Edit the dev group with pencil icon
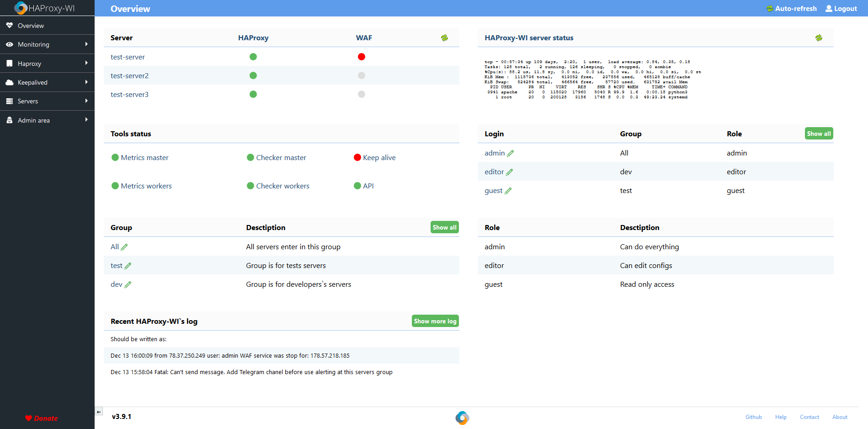Image resolution: width=868 pixels, height=429 pixels. (x=128, y=284)
